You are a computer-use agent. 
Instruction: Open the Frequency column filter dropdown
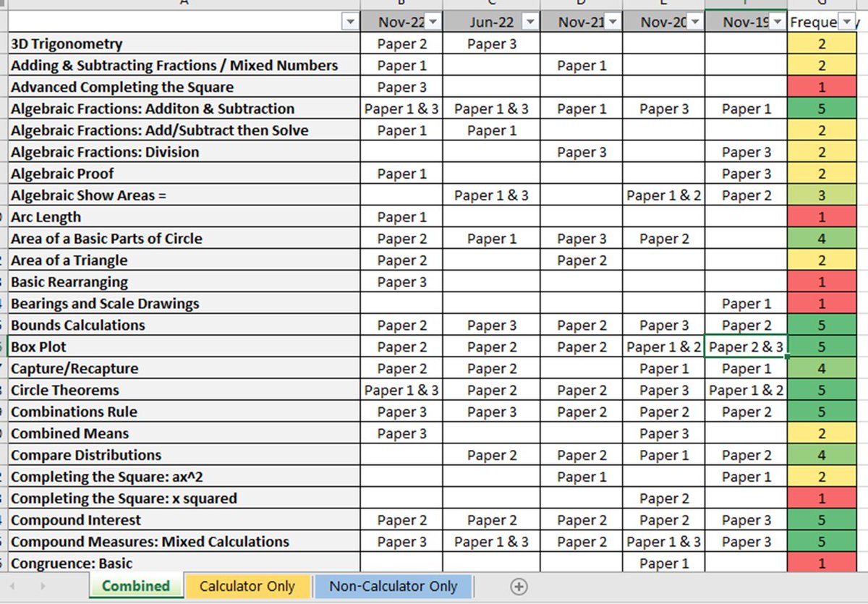pyautogui.click(x=846, y=22)
